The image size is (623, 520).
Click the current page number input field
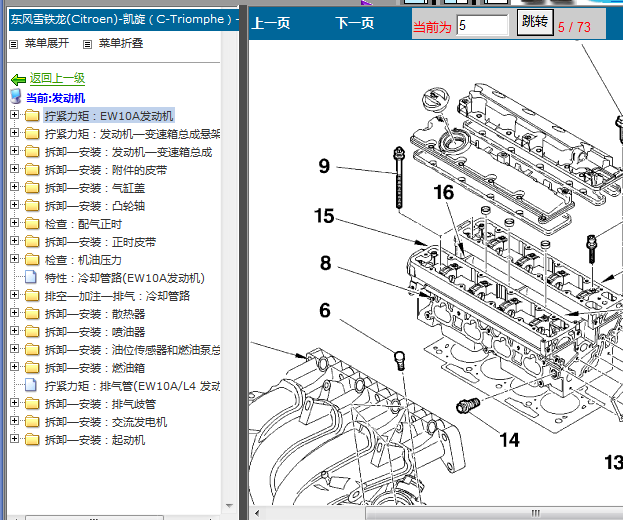coord(482,25)
